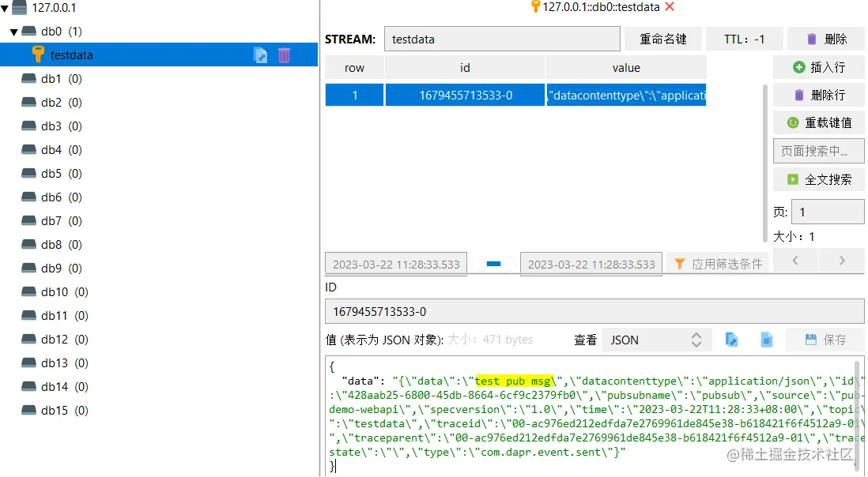Click the db0 database icon
The height and width of the screenshot is (477, 868).
click(28, 31)
